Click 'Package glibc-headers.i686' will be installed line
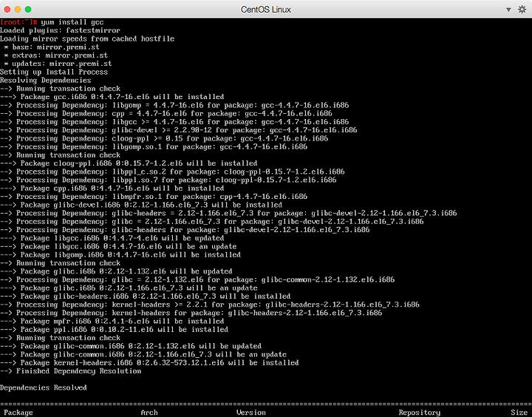 tap(146, 296)
